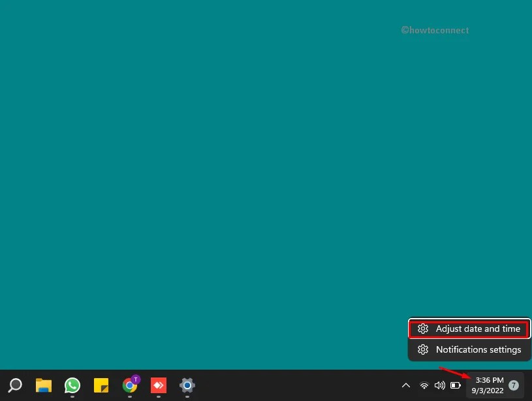The width and height of the screenshot is (532, 401).
Task: Open File Explorer from the taskbar
Action: tap(43, 385)
